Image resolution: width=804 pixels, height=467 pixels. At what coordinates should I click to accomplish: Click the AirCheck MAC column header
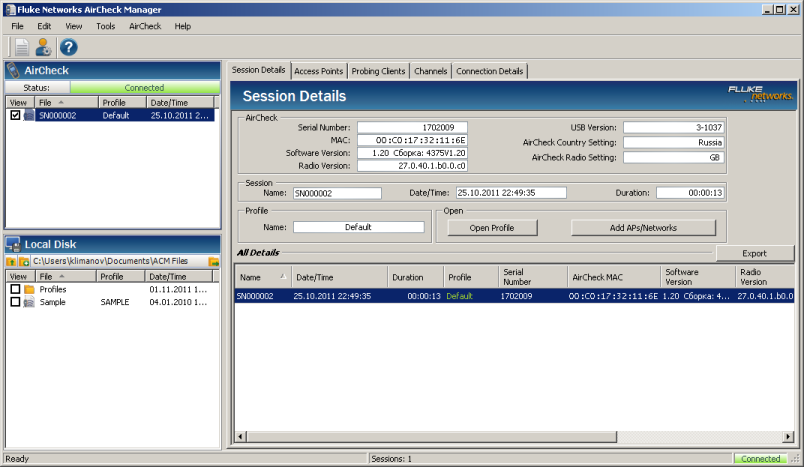pos(614,277)
